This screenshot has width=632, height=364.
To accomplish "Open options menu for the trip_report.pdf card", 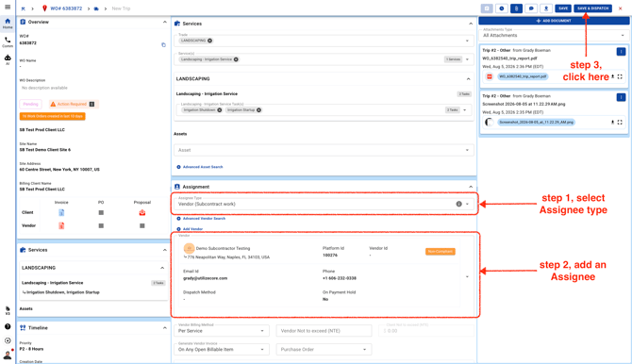I will (x=621, y=52).
